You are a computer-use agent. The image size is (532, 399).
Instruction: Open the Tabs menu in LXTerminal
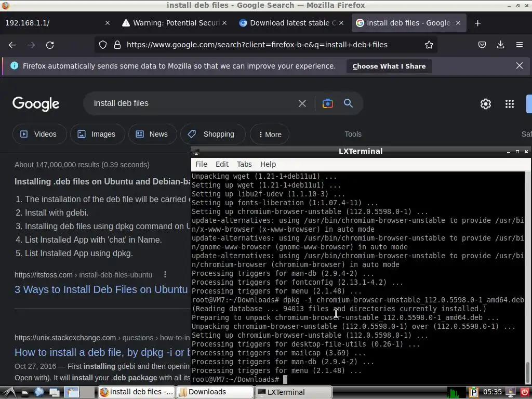tap(244, 164)
